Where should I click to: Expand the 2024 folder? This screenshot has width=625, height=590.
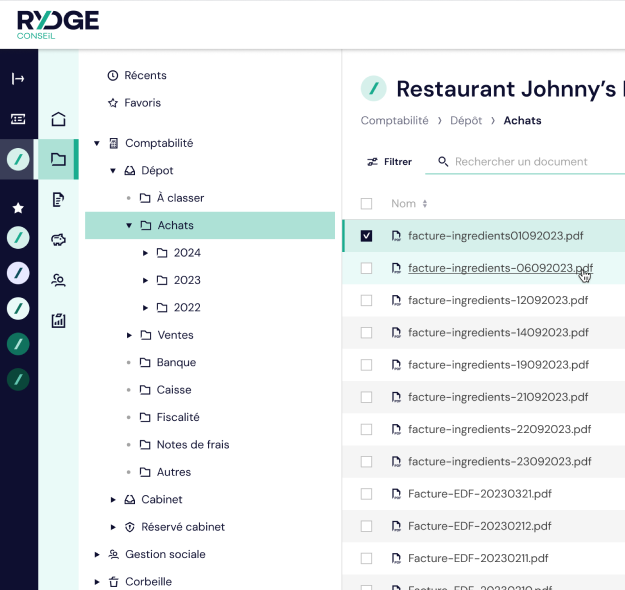tap(145, 253)
